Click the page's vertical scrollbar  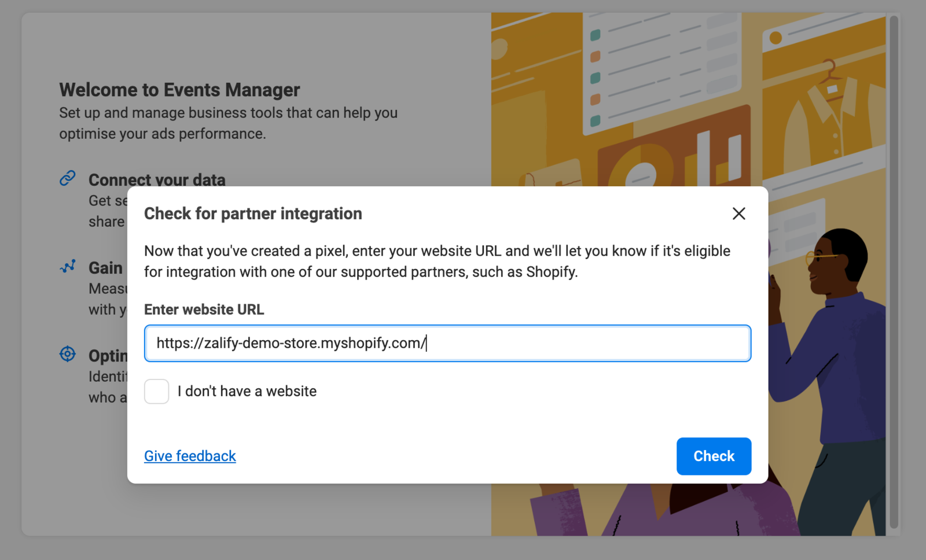point(894,272)
